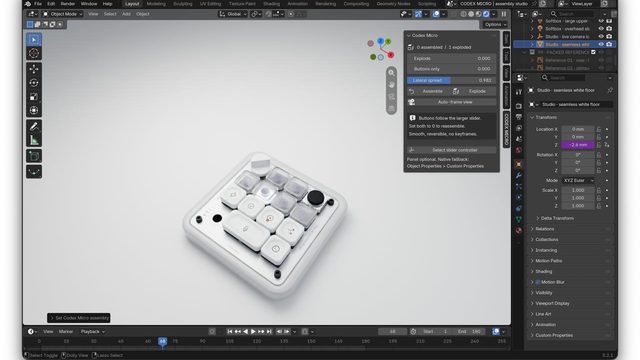Click the viewport pan hand icon
Screen dimensions: 640x360
(x=391, y=85)
